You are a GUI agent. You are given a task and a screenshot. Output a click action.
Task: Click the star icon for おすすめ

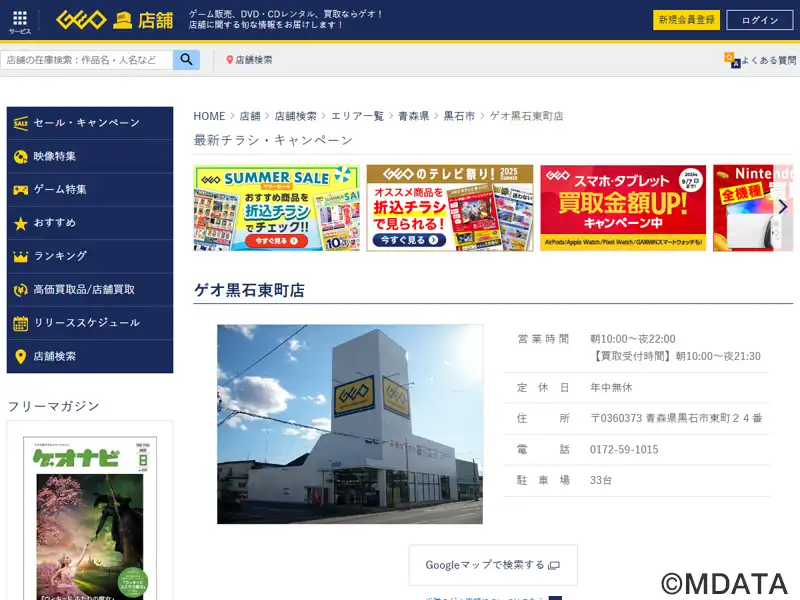(x=20, y=223)
